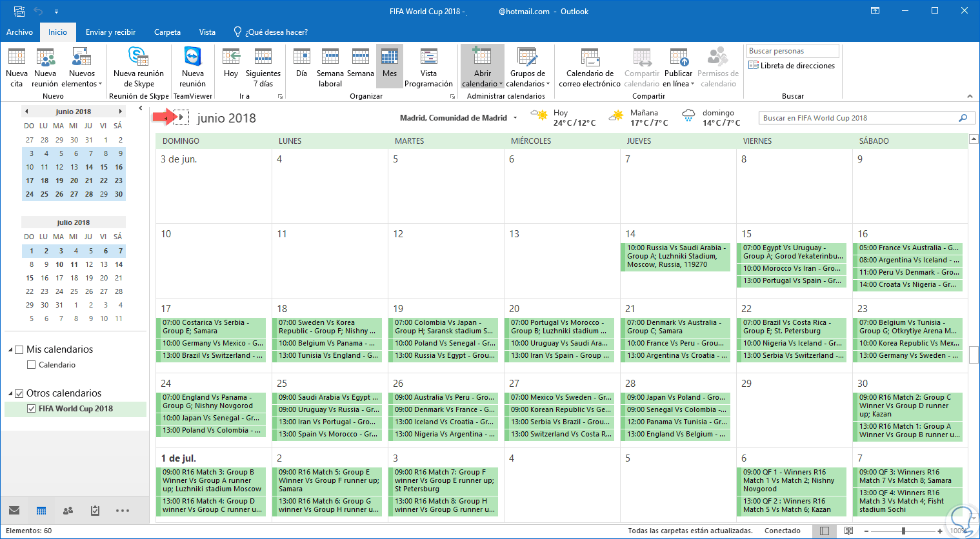The image size is (980, 539).
Task: Collapse the Mis calendarios group
Action: click(10, 349)
